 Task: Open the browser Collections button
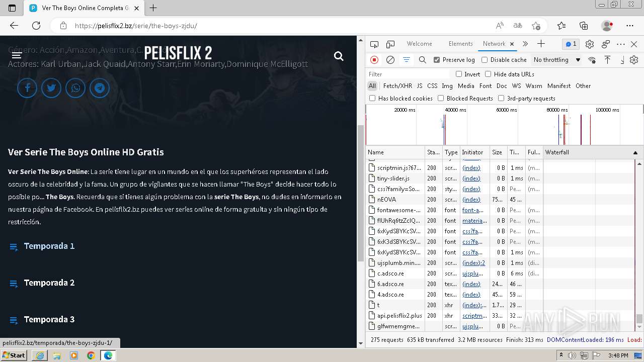point(584,26)
